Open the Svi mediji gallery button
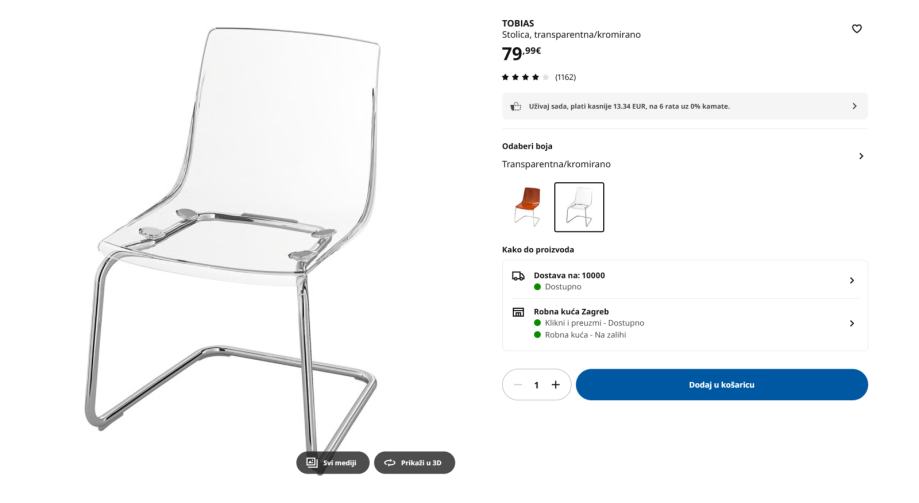 [x=332, y=463]
